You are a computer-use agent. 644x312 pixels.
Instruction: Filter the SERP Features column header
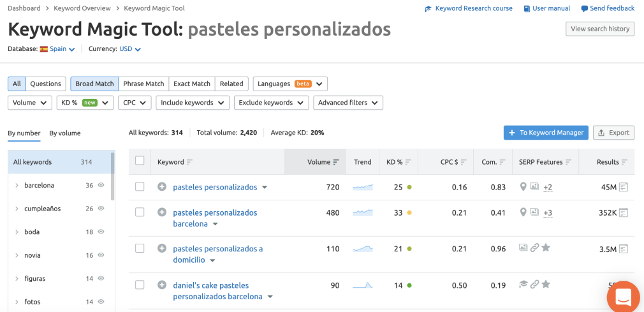(x=545, y=162)
